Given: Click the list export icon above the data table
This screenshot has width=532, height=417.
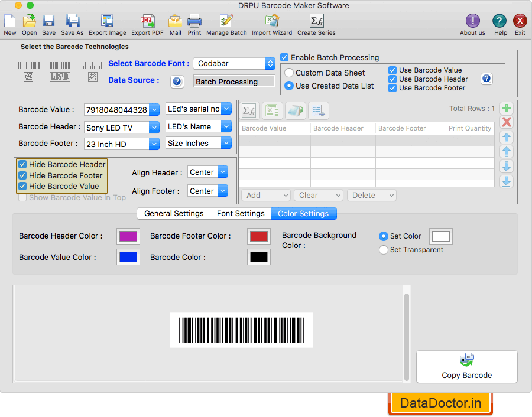Looking at the screenshot, I should click(318, 111).
